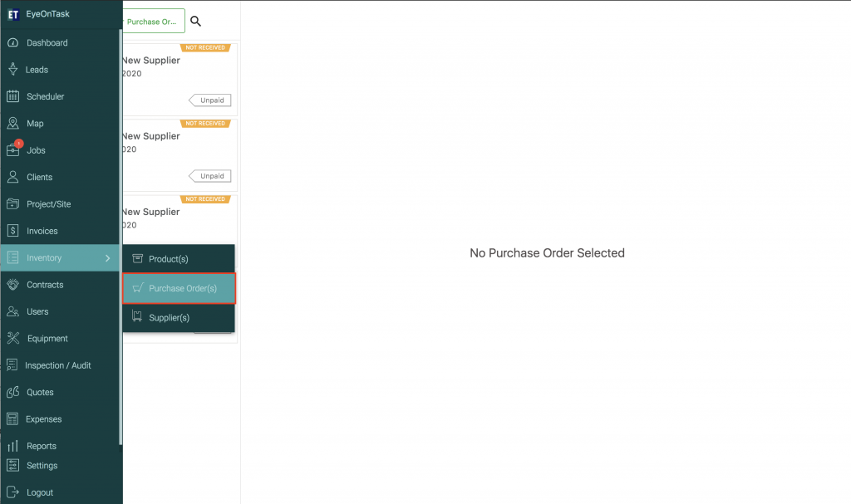
Task: Click the EyeOnTask brand name
Action: pyautogui.click(x=47, y=14)
